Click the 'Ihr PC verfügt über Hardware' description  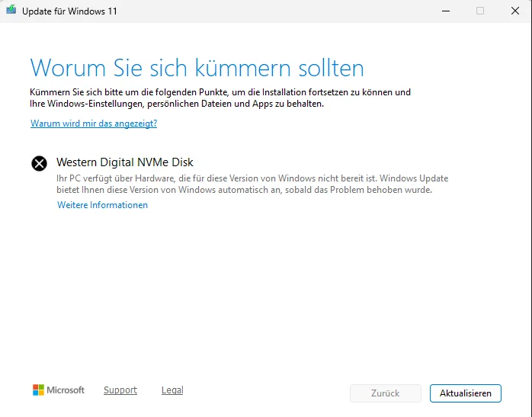[252, 184]
